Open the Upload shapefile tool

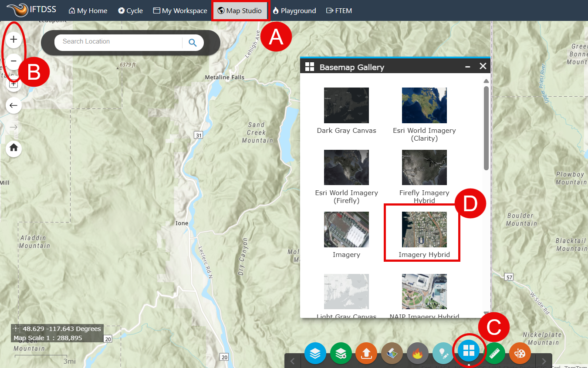tap(366, 353)
